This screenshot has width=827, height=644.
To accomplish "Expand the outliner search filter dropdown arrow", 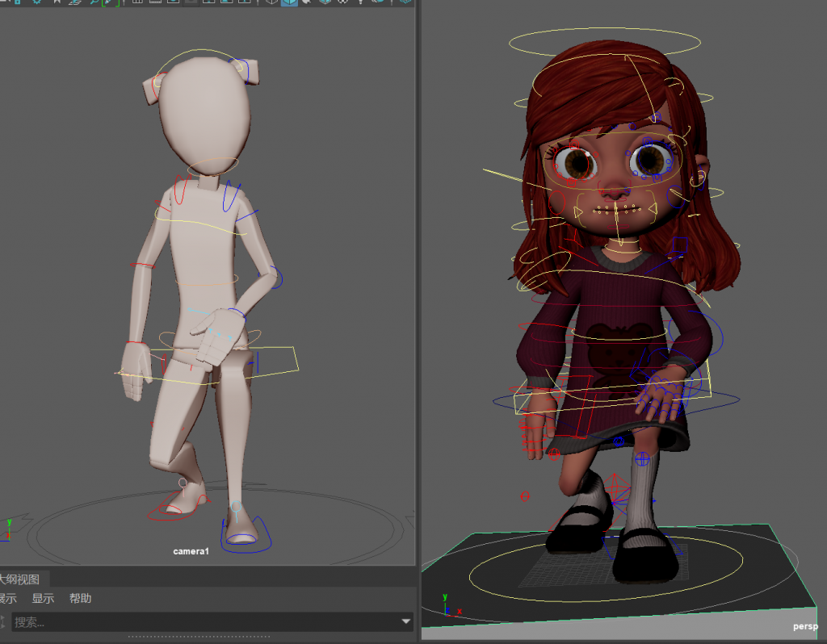I will point(406,621).
